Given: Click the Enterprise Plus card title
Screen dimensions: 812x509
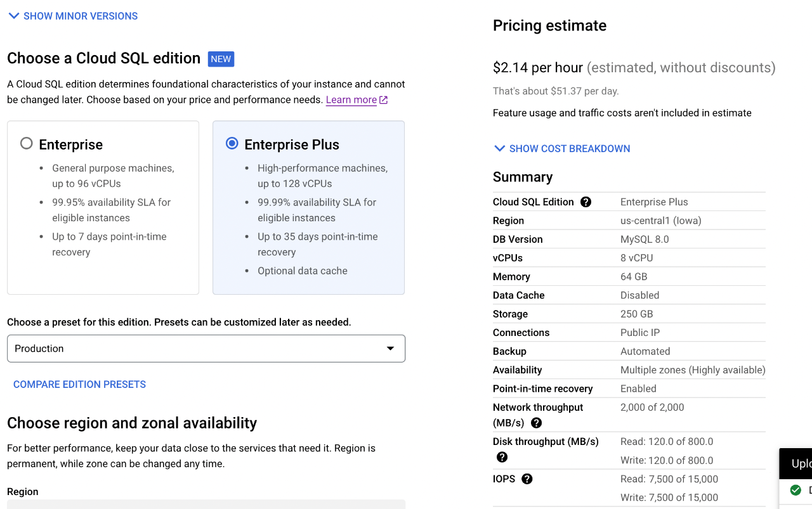Looking at the screenshot, I should click(x=292, y=145).
